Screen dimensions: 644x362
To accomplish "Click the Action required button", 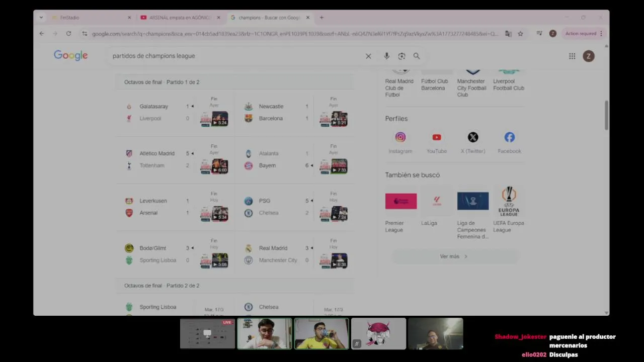I will click(x=584, y=34).
